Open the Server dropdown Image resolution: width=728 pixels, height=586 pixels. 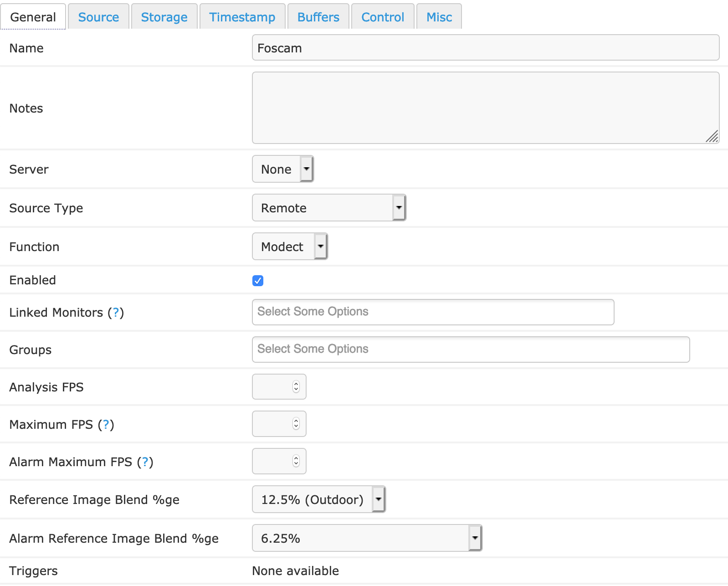[x=283, y=169]
